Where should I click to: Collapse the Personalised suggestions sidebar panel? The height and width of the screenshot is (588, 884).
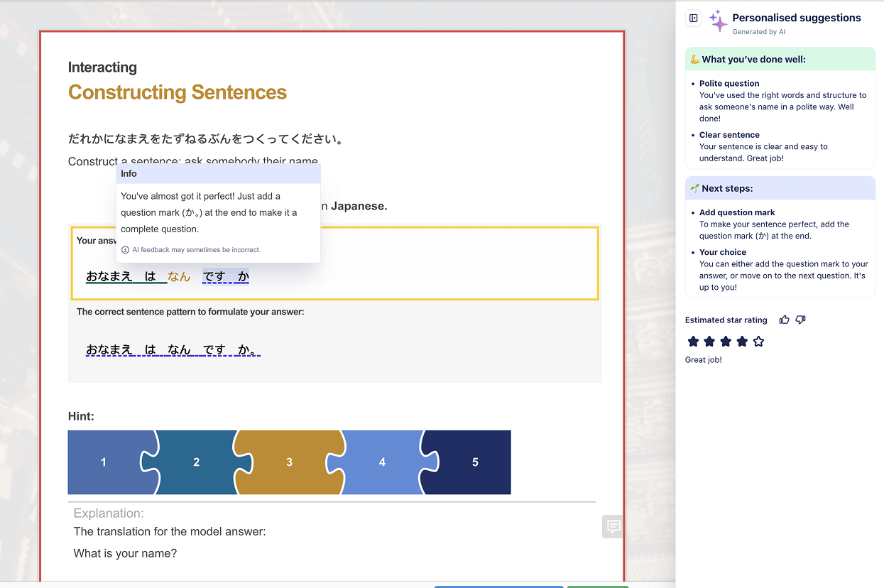(694, 18)
